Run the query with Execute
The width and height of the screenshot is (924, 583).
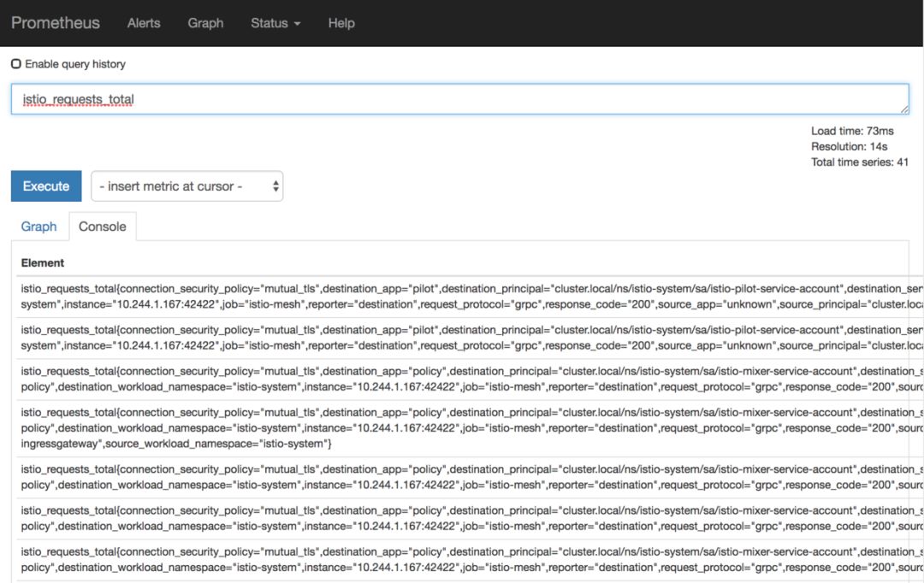pyautogui.click(x=46, y=186)
